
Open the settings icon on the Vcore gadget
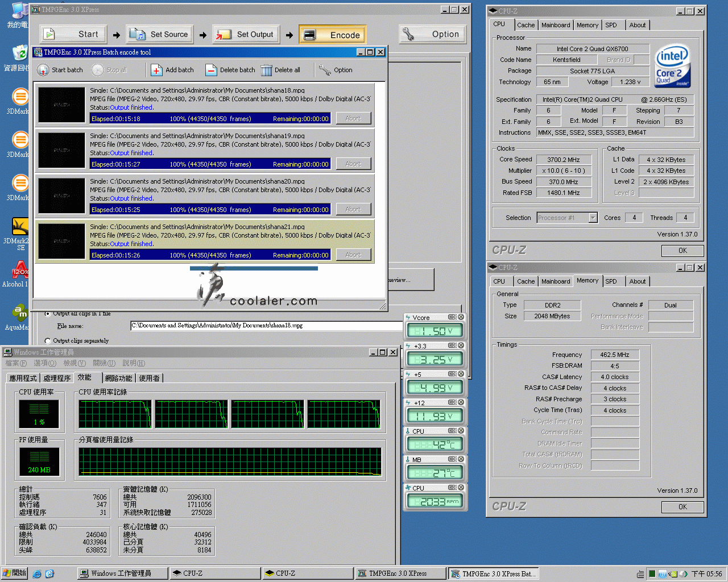point(452,317)
